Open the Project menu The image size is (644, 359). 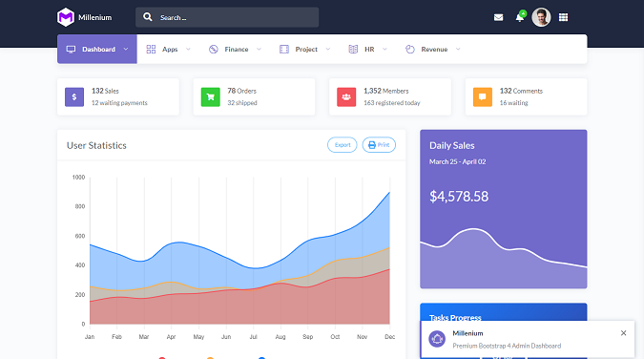(304, 49)
